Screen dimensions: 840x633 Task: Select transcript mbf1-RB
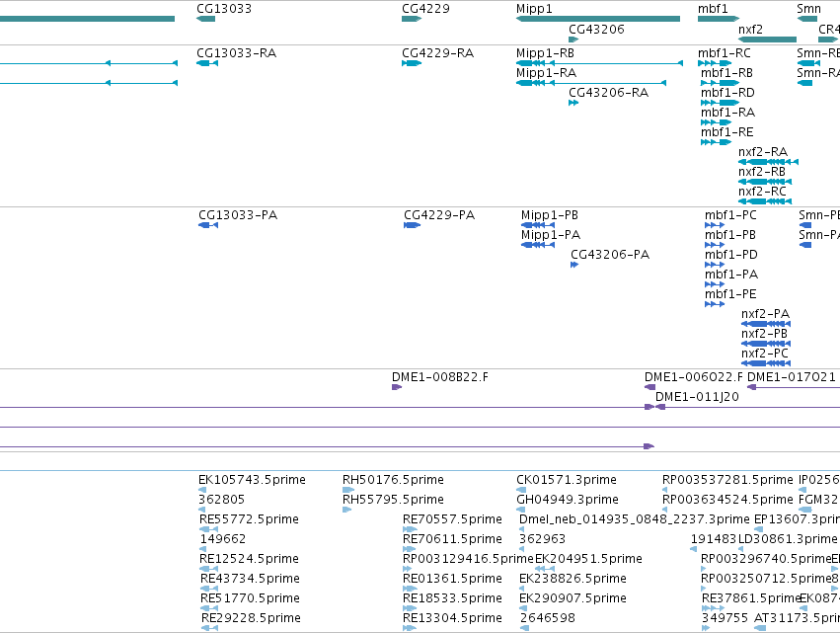click(726, 73)
